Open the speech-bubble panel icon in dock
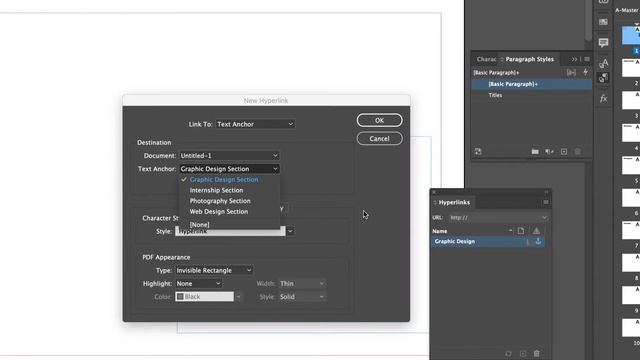The image size is (640, 360). 603,42
